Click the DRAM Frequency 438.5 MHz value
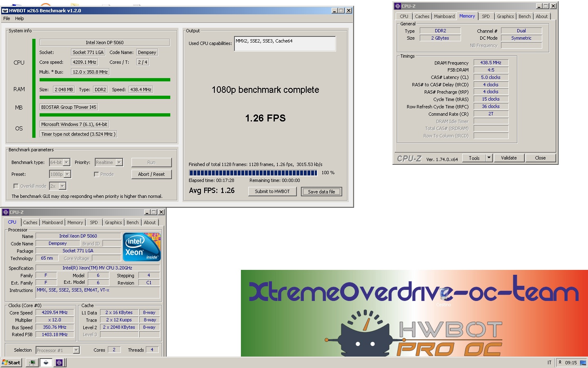 (491, 63)
